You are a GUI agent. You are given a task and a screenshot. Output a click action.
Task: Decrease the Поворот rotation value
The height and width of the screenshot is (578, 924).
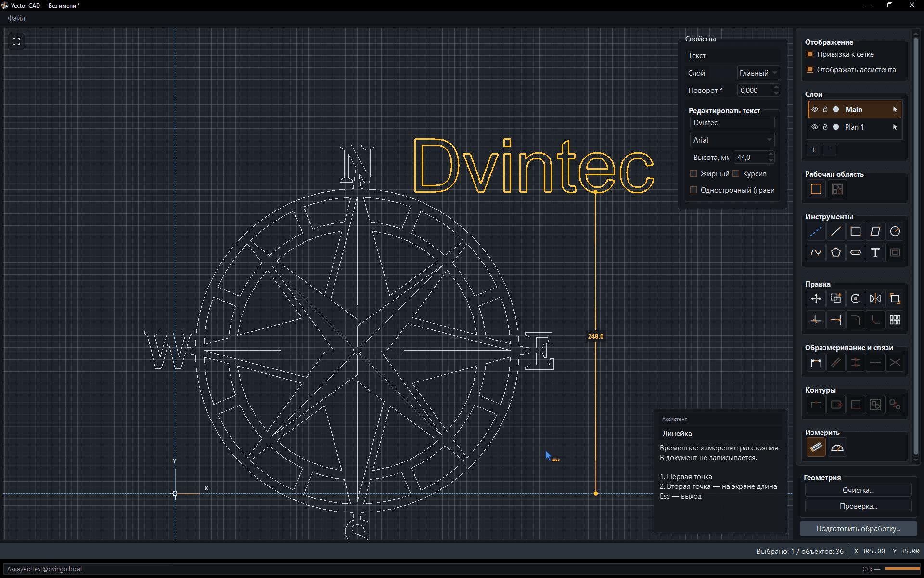click(x=776, y=93)
